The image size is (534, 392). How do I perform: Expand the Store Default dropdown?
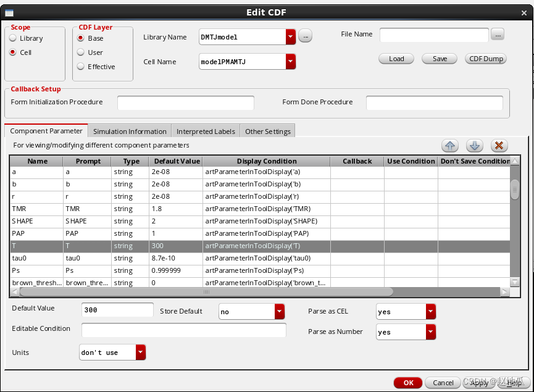pyautogui.click(x=280, y=312)
